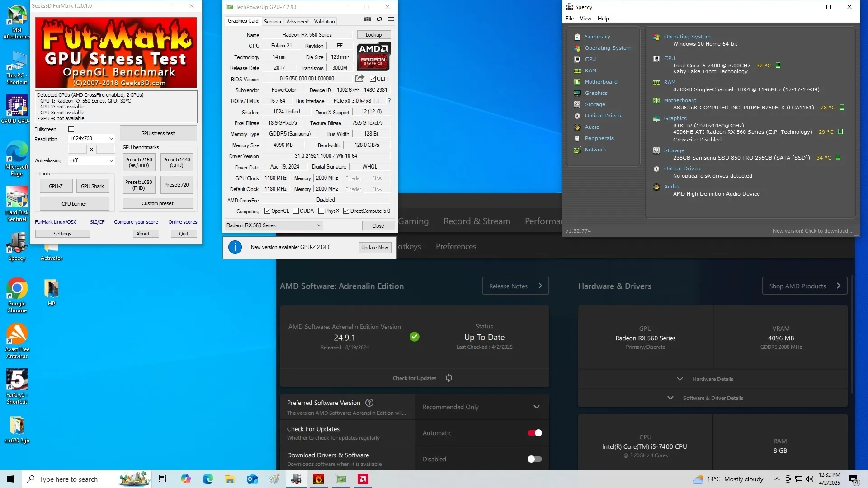The height and width of the screenshot is (488, 868).
Task: Open Compare your score link
Action: [x=136, y=222]
